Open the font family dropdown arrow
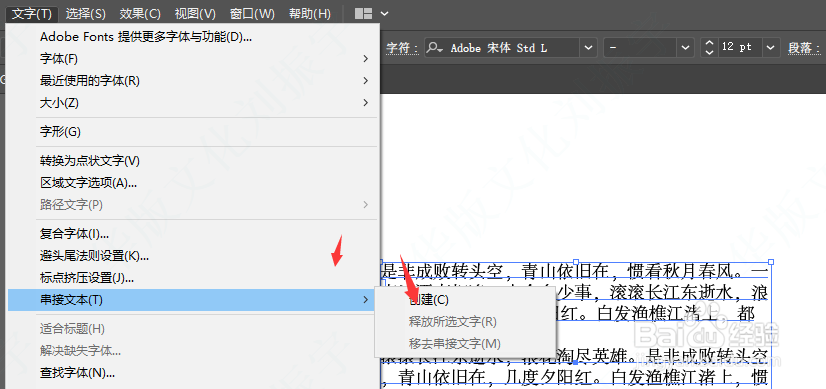826x389 pixels. pos(588,47)
